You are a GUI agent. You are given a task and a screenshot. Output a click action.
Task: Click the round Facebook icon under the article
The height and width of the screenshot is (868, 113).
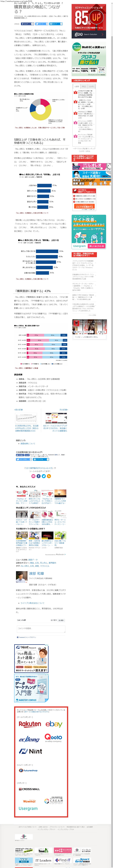(39, 476)
